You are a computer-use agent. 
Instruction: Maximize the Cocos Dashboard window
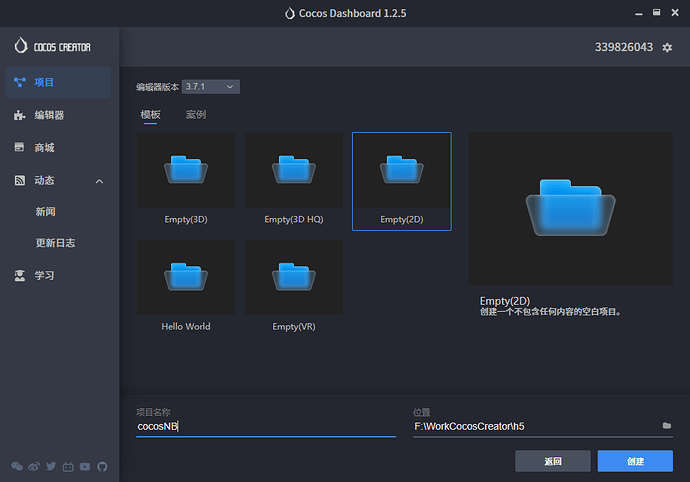tap(656, 12)
